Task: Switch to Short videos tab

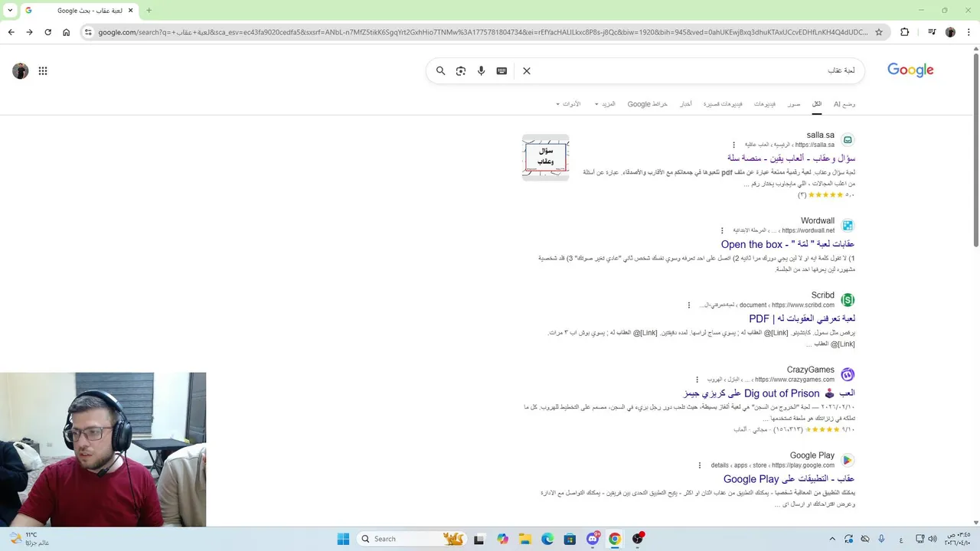Action: pyautogui.click(x=723, y=103)
